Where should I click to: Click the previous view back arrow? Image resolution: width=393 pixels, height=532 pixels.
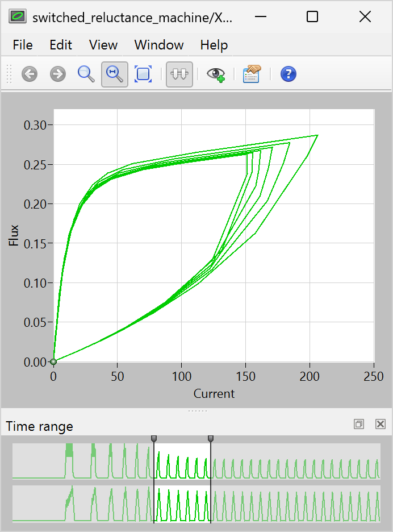point(30,74)
